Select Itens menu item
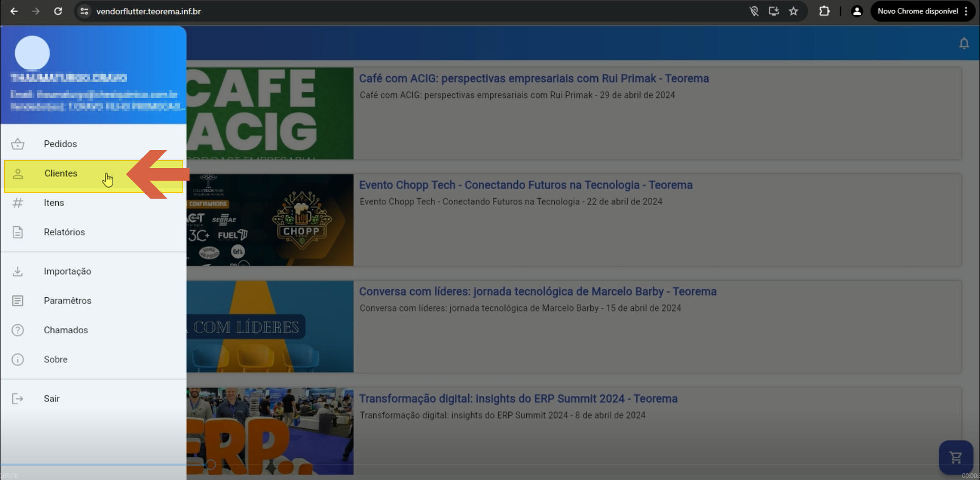 coord(94,202)
